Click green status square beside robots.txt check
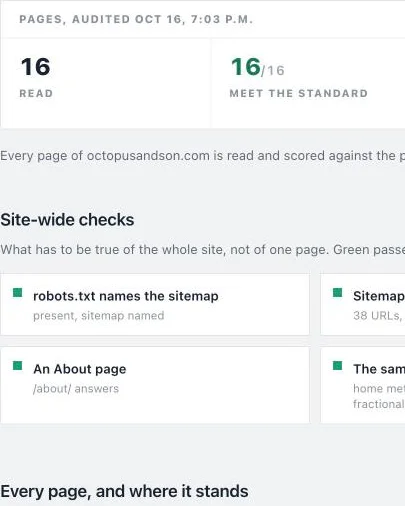The height and width of the screenshot is (506, 405). tap(18, 293)
